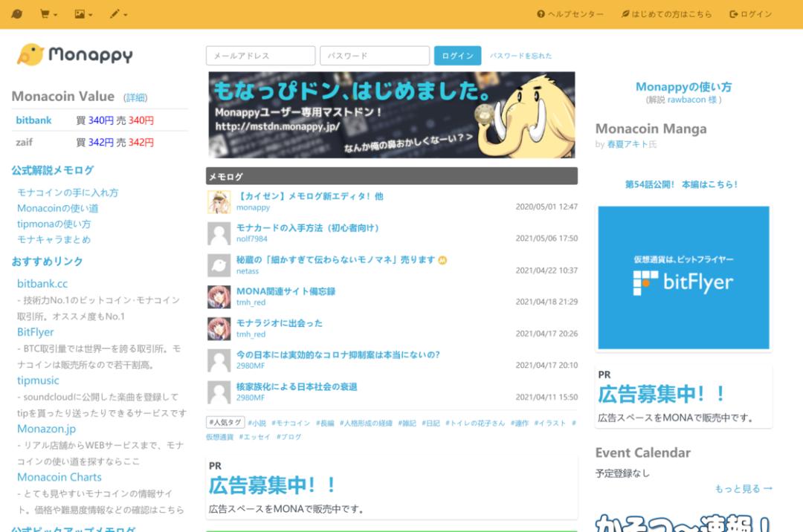Click monappy user avatar in memo log
This screenshot has height=532, width=803.
coord(219,202)
